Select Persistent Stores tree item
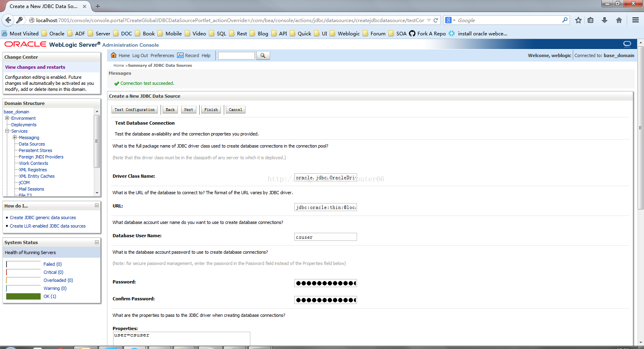 [x=35, y=150]
